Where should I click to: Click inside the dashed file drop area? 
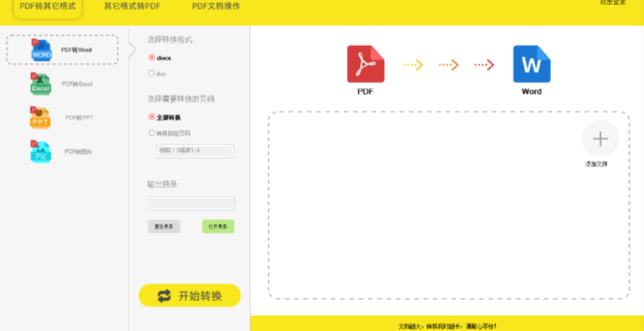[449, 205]
